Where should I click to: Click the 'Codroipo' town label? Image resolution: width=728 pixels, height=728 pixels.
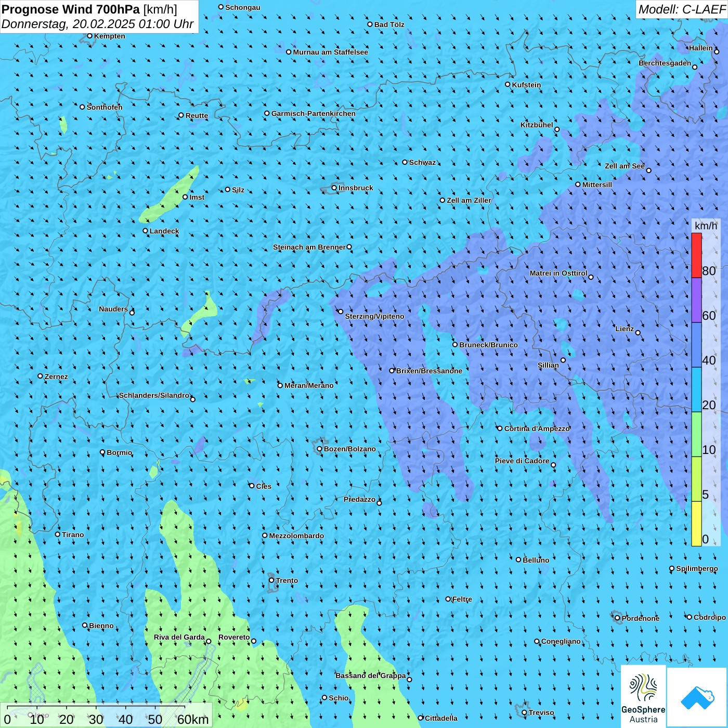pyautogui.click(x=710, y=617)
